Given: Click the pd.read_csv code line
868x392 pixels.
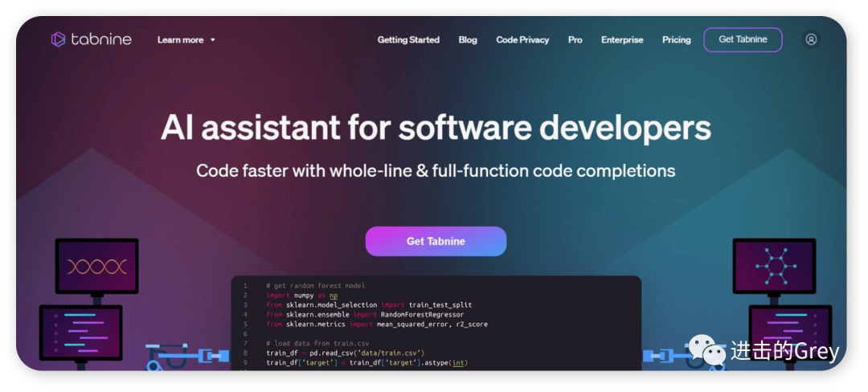Looking at the screenshot, I should 345,353.
